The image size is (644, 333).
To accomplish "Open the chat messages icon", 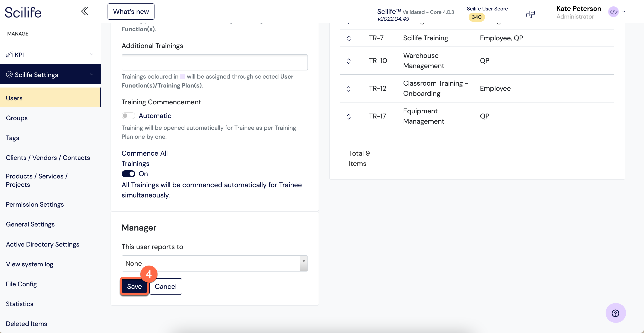I will [530, 14].
